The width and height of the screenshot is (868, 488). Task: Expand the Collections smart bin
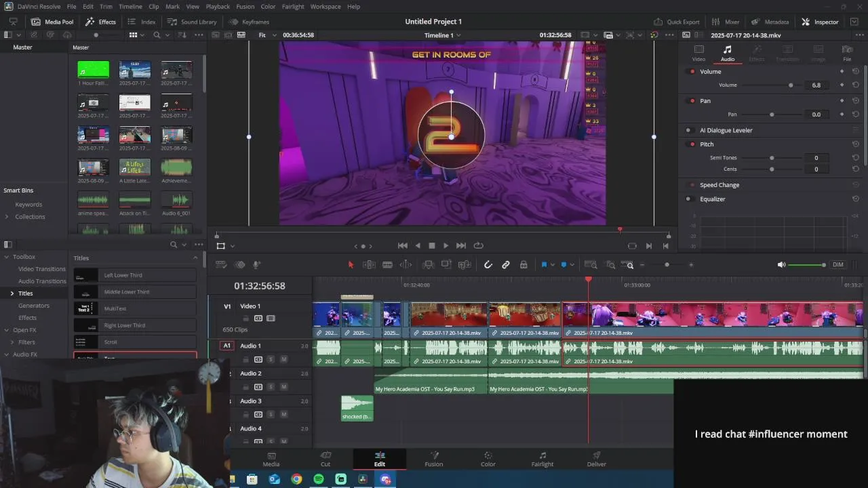[7, 217]
